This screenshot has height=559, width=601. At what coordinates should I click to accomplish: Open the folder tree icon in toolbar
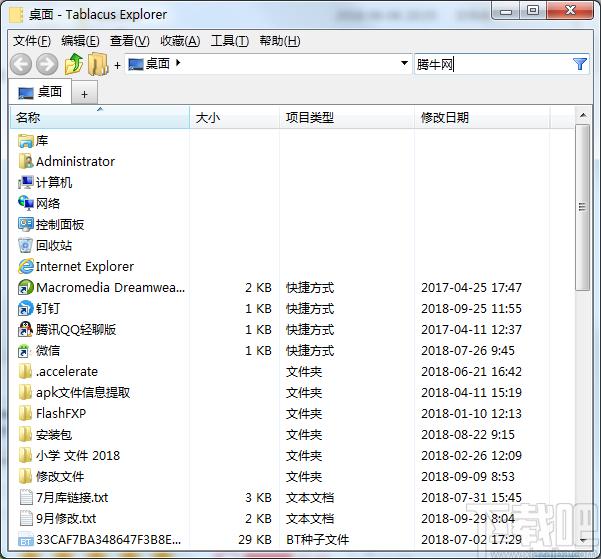point(98,64)
